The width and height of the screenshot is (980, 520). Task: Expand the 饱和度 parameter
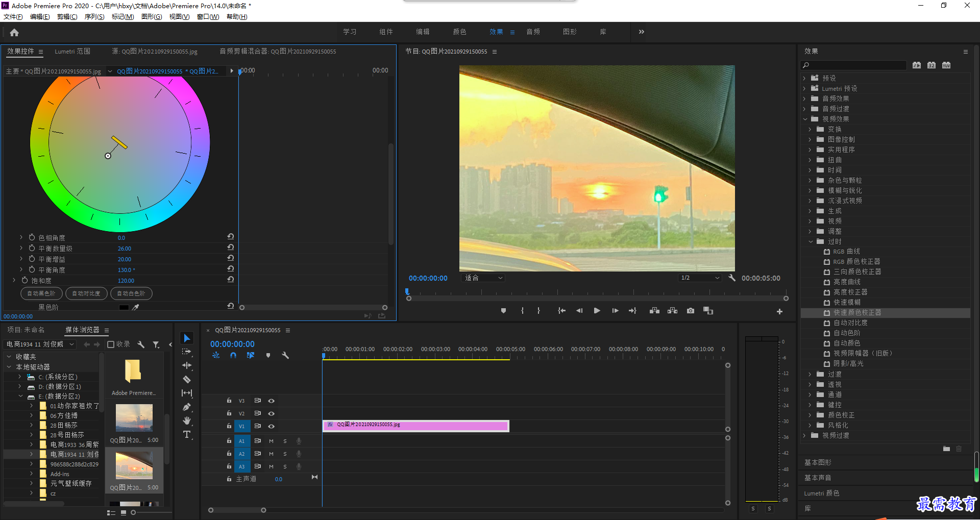(14, 280)
